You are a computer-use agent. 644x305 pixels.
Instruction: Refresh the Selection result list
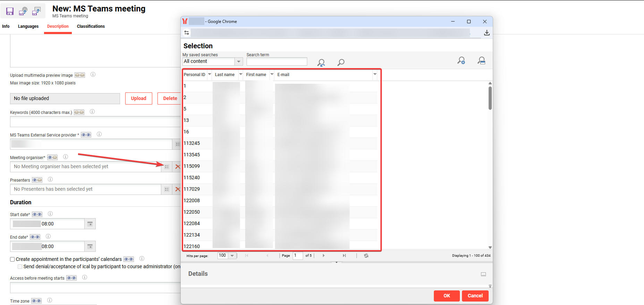click(x=366, y=256)
